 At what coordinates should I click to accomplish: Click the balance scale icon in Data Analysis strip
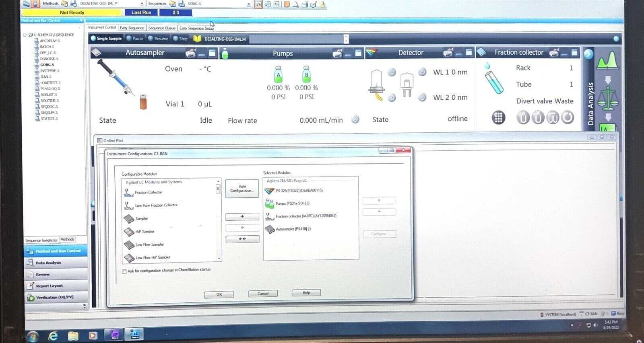click(x=607, y=98)
